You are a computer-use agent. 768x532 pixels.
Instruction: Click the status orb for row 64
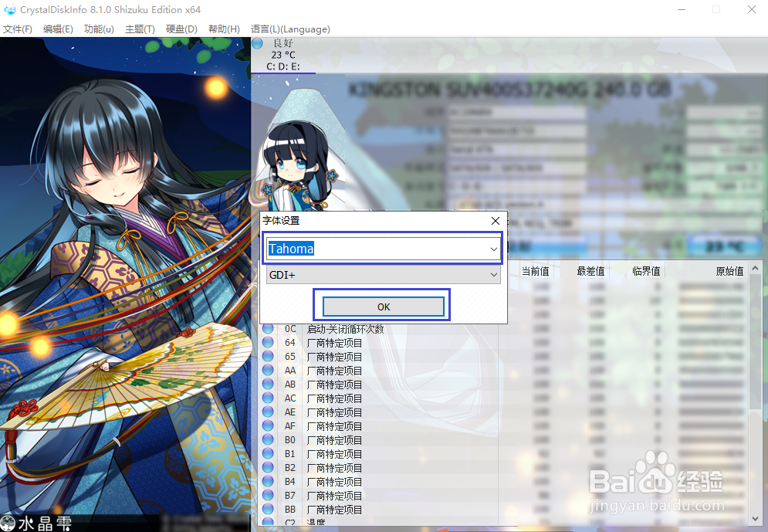(268, 342)
